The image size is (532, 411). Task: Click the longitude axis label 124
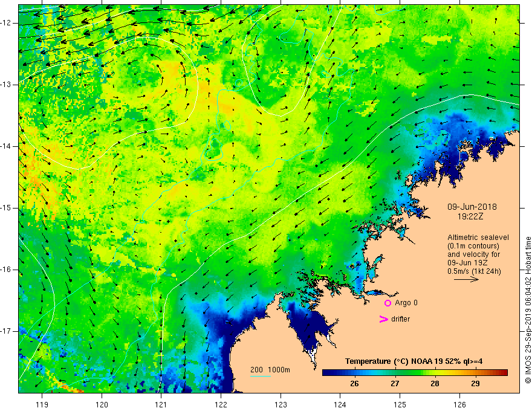340,404
